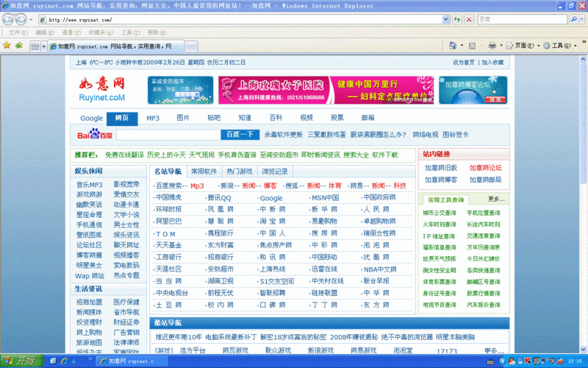Screen dimensions: 588x368
Task: Open the Quick Tabs grid icon
Action: coord(35,46)
